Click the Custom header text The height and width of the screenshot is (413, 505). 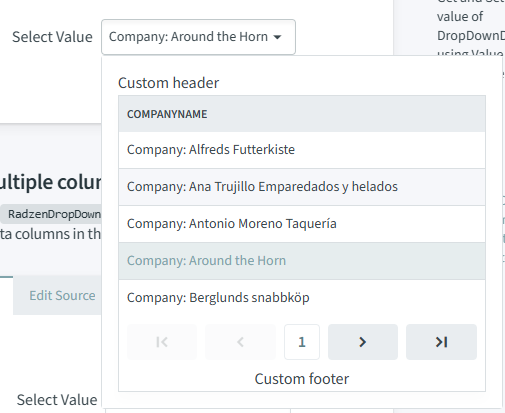[x=168, y=83]
